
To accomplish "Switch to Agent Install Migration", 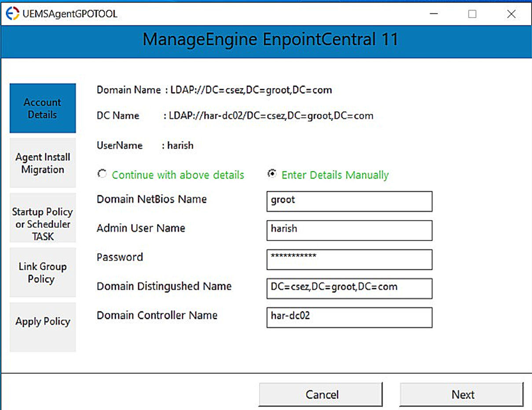I will point(42,163).
